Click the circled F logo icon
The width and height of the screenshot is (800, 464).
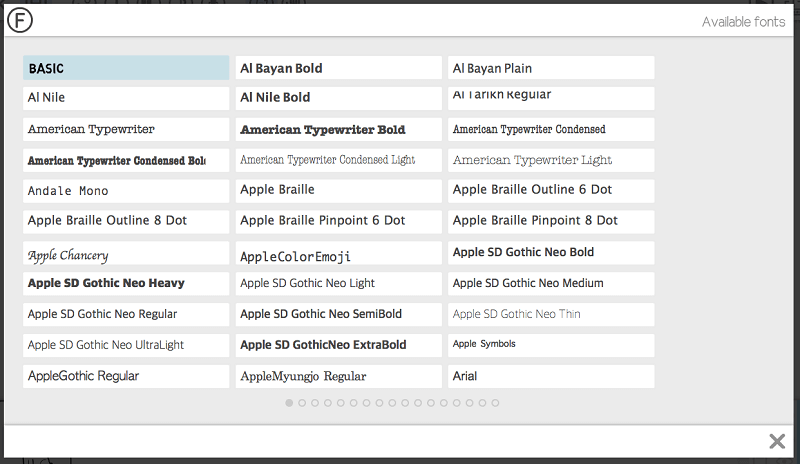click(x=20, y=21)
